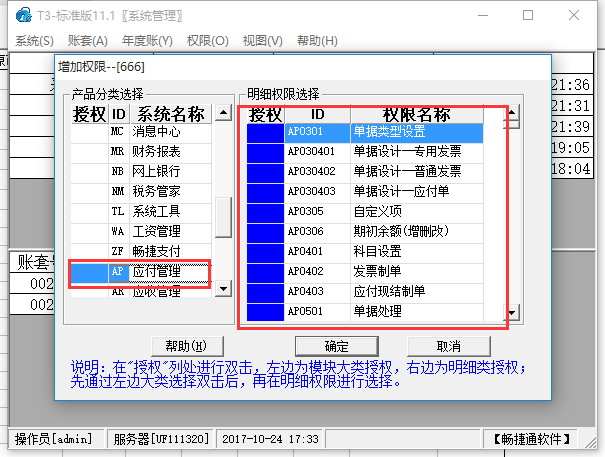Close the T3 main window

click(574, 15)
